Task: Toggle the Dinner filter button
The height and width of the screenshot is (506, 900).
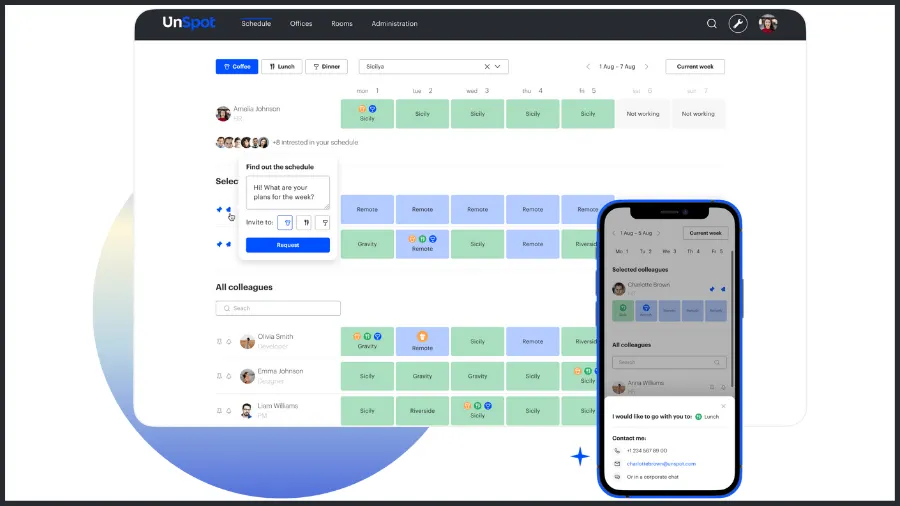Action: click(x=327, y=67)
